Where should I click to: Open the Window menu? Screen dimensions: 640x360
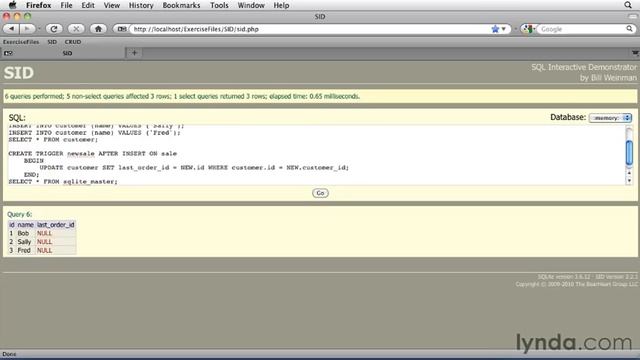tap(251, 5)
